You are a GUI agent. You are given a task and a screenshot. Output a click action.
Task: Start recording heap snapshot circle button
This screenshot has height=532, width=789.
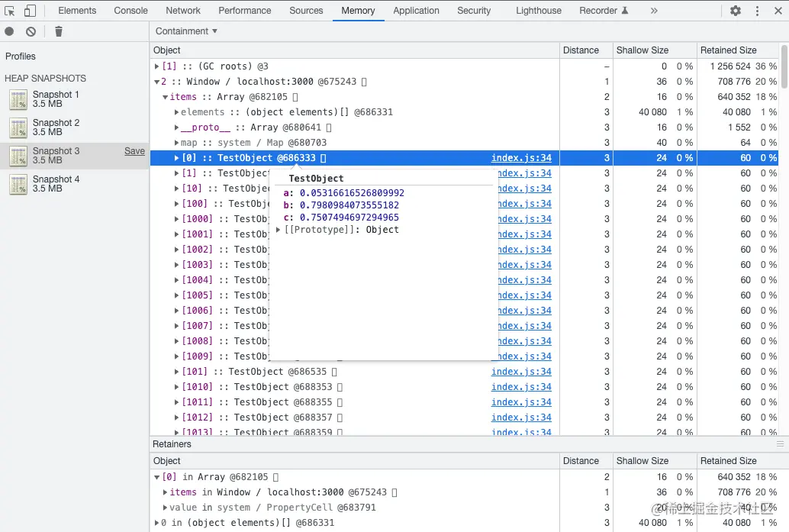(x=10, y=32)
